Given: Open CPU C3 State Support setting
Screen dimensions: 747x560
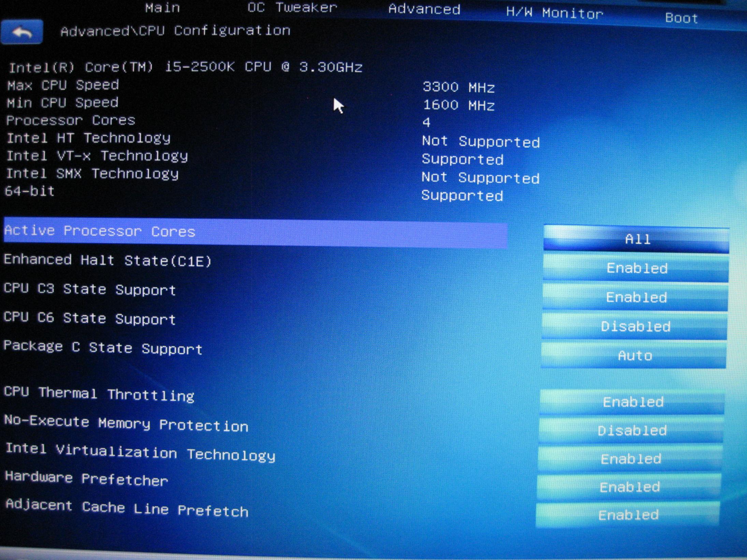Looking at the screenshot, I should pos(636,297).
